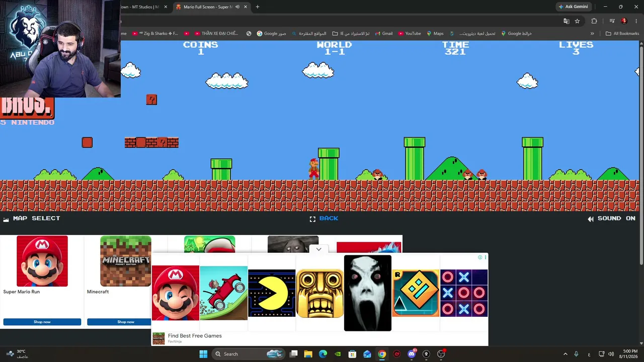
Task: Mute the Mario tab using its audio icon
Action: click(x=237, y=7)
